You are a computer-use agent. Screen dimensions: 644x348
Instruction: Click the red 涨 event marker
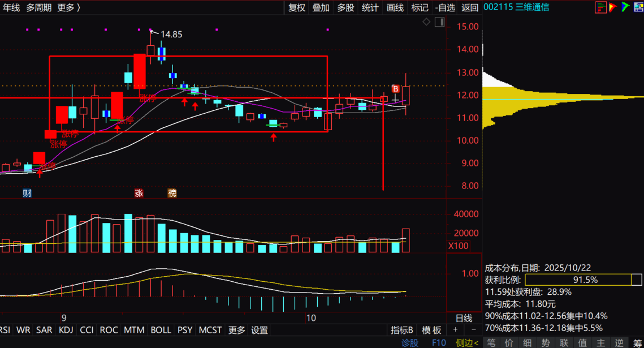pos(139,193)
